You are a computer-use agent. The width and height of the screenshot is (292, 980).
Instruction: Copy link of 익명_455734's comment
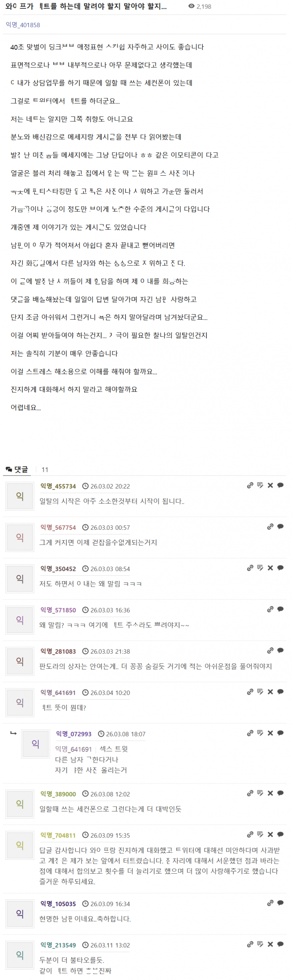250,485
